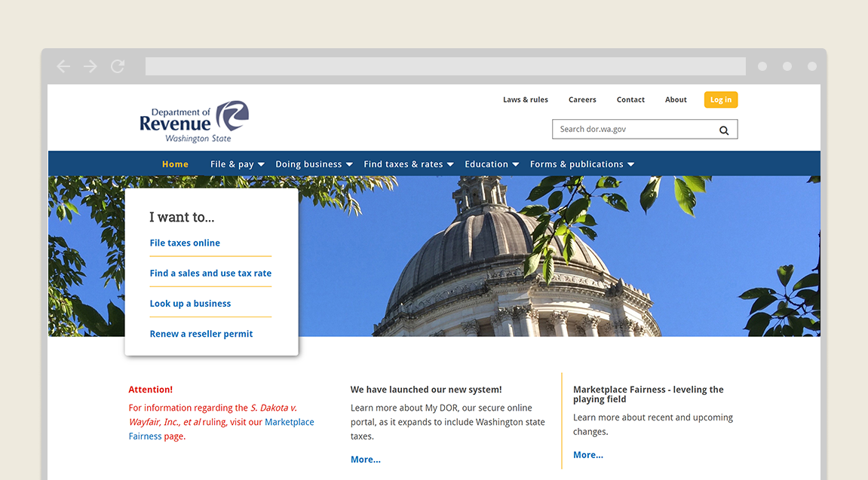Open Renew a reseller permit
868x480 pixels.
[x=201, y=334]
